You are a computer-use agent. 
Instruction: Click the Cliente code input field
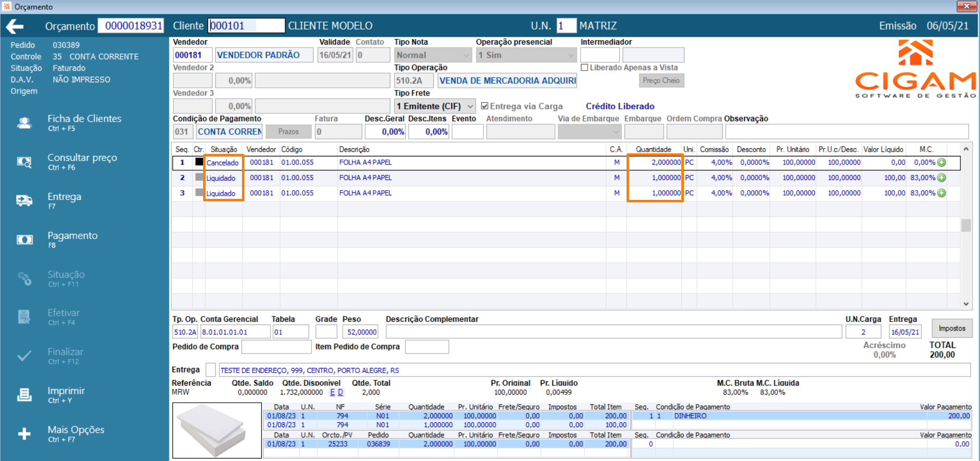click(246, 26)
